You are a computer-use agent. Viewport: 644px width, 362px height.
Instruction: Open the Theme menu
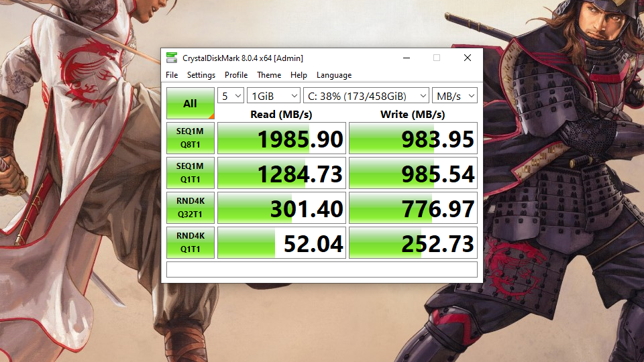269,75
